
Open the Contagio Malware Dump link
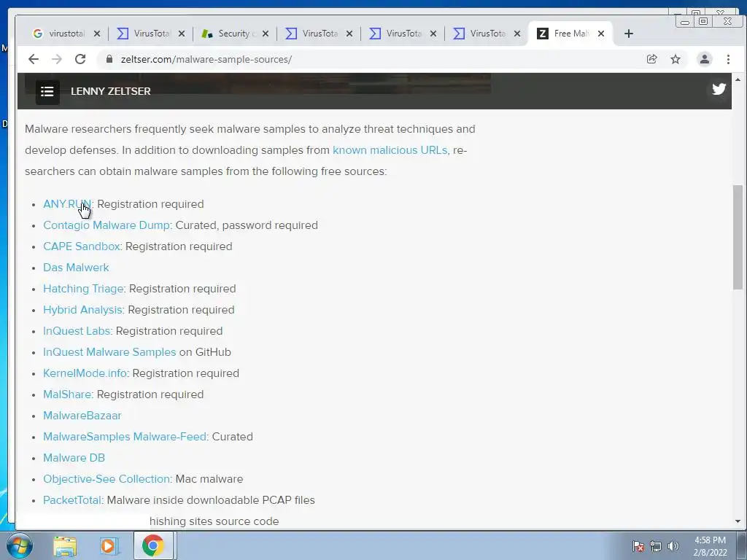tap(107, 225)
